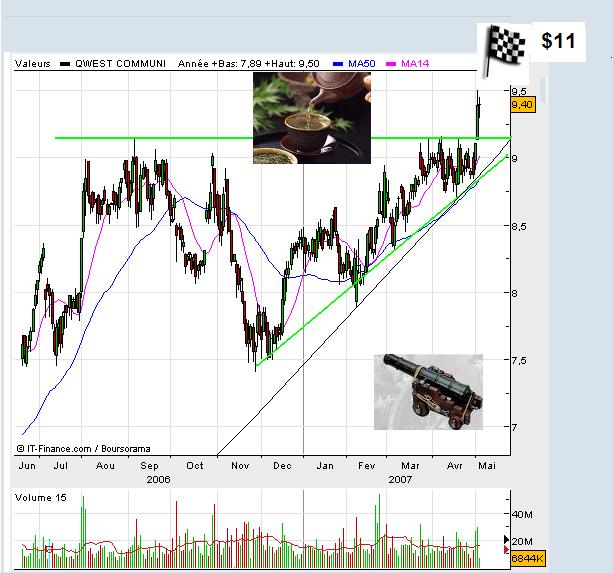The height and width of the screenshot is (573, 613).
Task: Click the Aou month axis label
Action: [105, 466]
